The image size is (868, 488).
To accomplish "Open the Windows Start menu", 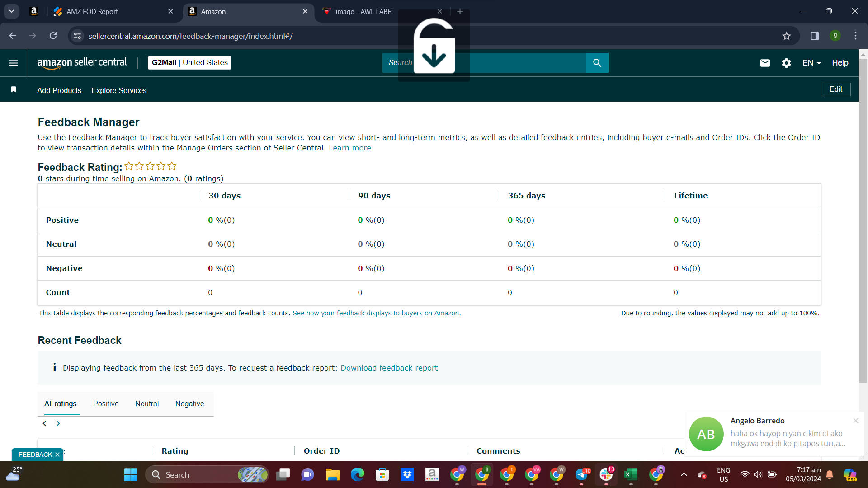I will 131,474.
